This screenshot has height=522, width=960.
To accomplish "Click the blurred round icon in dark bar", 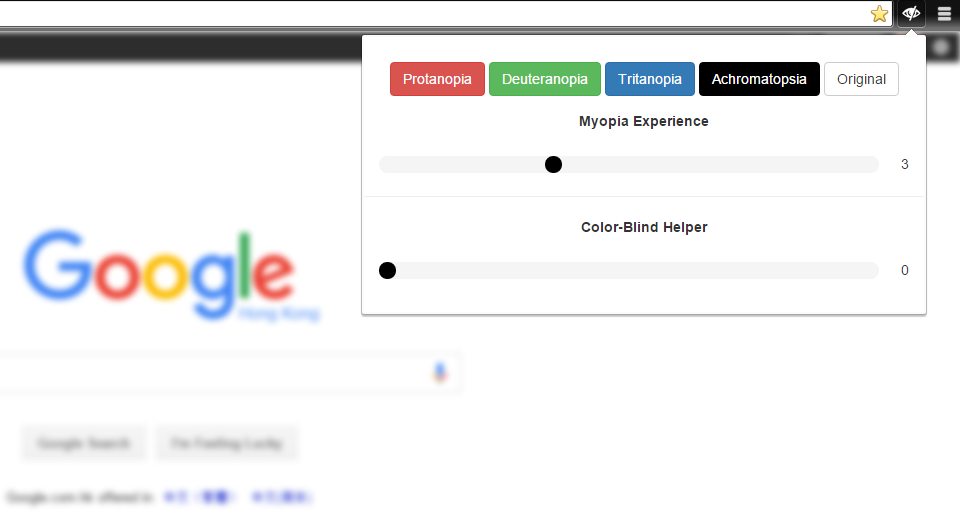I will pos(942,47).
